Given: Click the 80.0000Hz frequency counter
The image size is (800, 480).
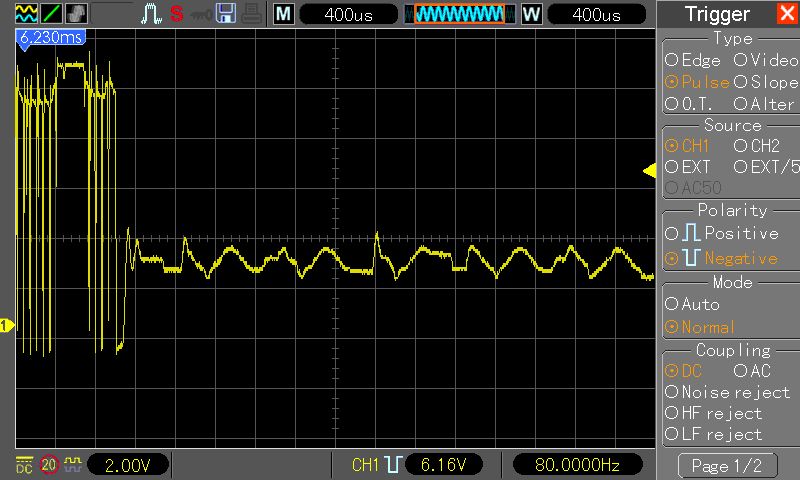Looking at the screenshot, I should coord(577,465).
